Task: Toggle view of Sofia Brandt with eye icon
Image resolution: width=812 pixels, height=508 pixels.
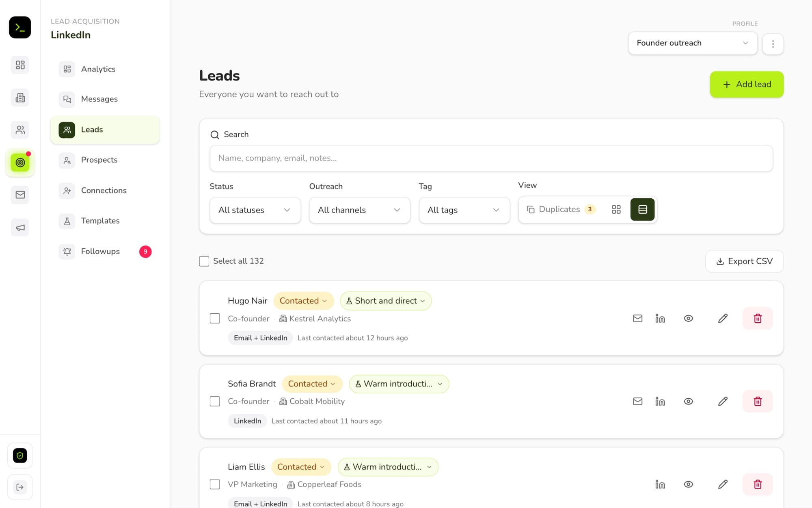Action: coord(688,402)
